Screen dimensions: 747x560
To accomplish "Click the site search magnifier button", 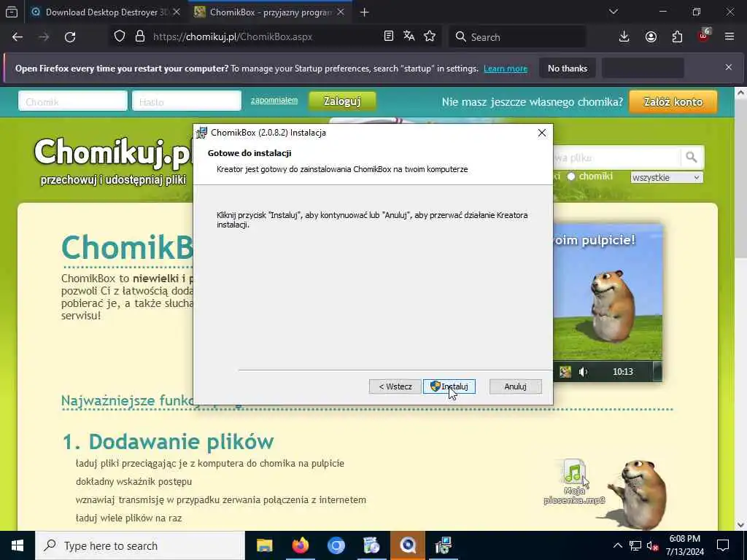I will click(692, 157).
